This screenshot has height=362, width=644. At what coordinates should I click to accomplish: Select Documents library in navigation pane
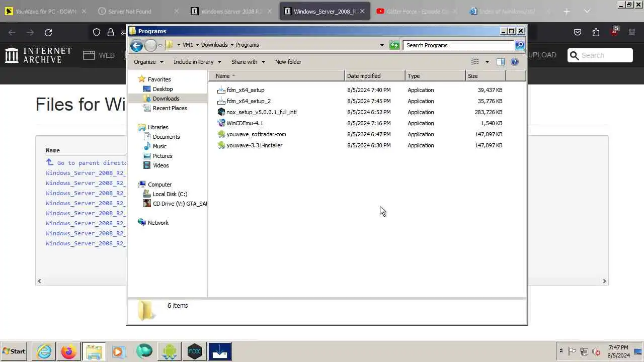(x=166, y=137)
